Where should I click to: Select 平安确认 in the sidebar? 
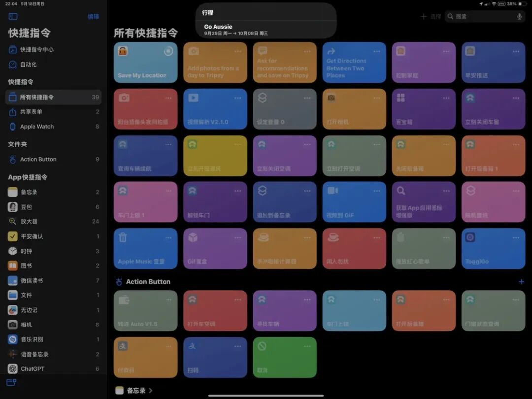point(54,236)
